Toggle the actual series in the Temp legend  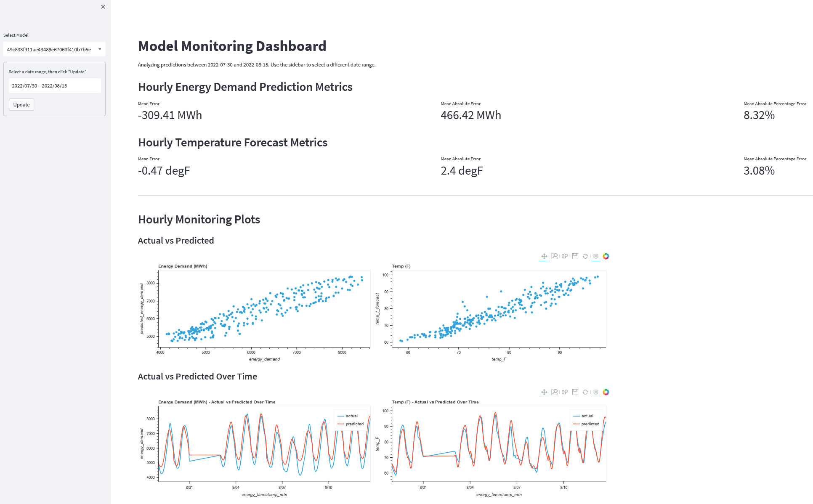point(587,416)
